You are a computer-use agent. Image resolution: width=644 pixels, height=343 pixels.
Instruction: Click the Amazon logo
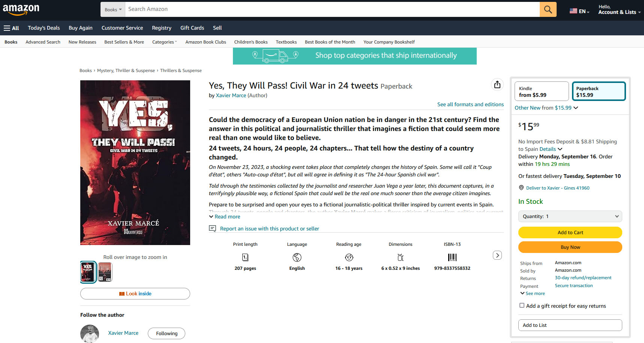(x=21, y=9)
